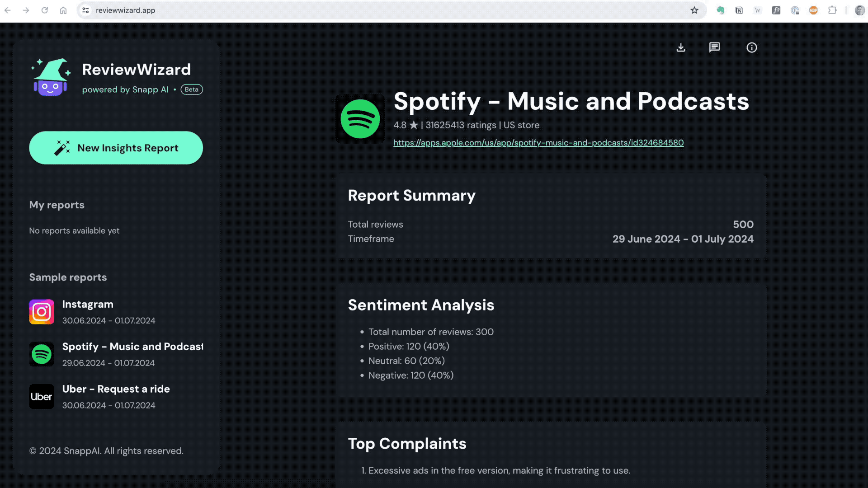Click the New Insights Report button
The image size is (868, 488).
pos(116,148)
